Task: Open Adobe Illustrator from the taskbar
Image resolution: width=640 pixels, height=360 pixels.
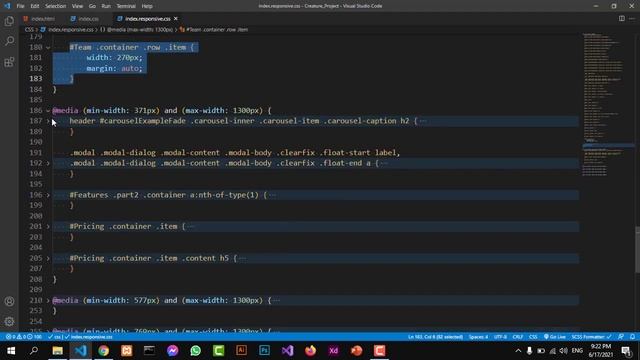Action: (x=242, y=351)
